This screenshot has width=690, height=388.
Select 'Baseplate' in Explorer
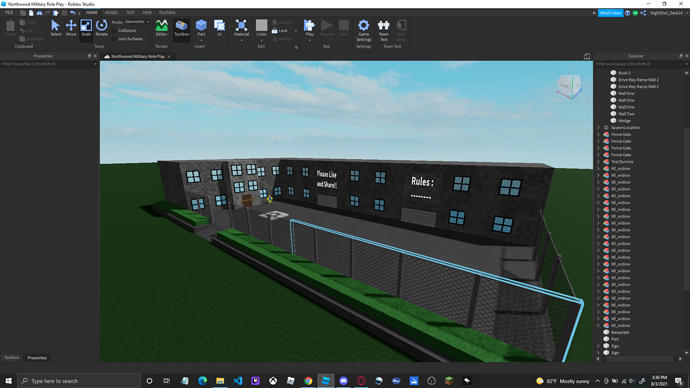click(620, 332)
